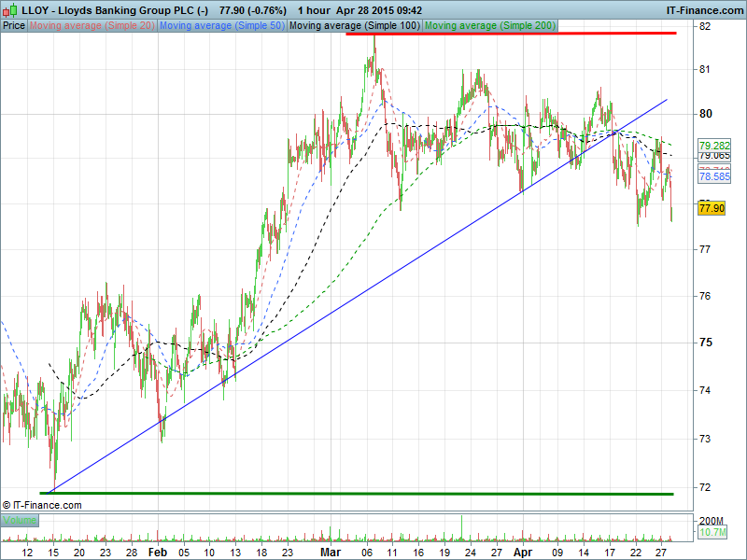Click the yellow 77.90 current price tag
Screen dimensions: 747x560
pos(712,208)
